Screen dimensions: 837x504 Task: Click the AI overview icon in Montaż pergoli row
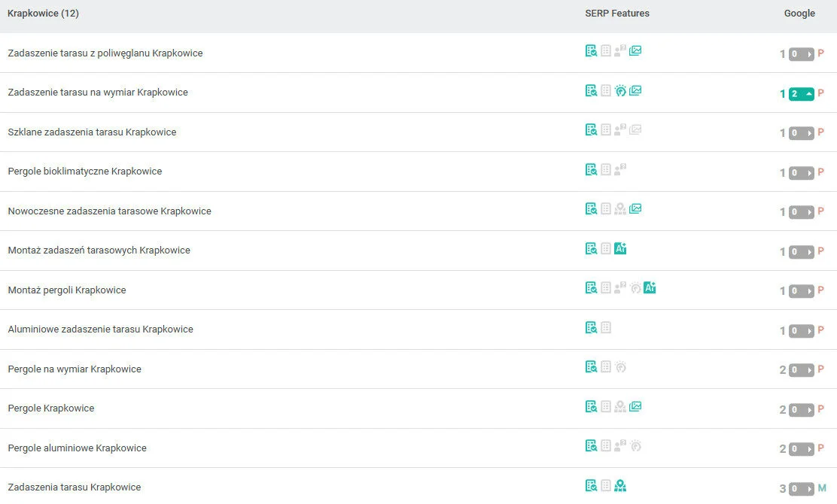pos(650,287)
